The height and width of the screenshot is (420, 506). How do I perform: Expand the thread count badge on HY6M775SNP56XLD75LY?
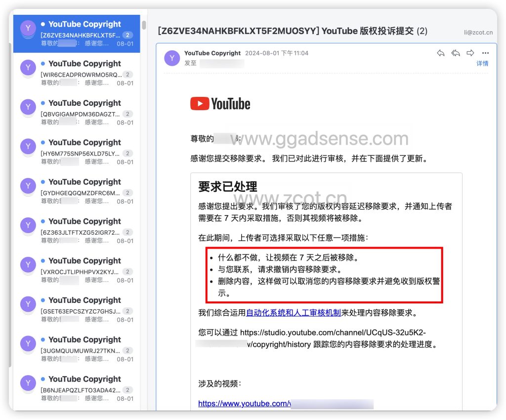point(128,153)
